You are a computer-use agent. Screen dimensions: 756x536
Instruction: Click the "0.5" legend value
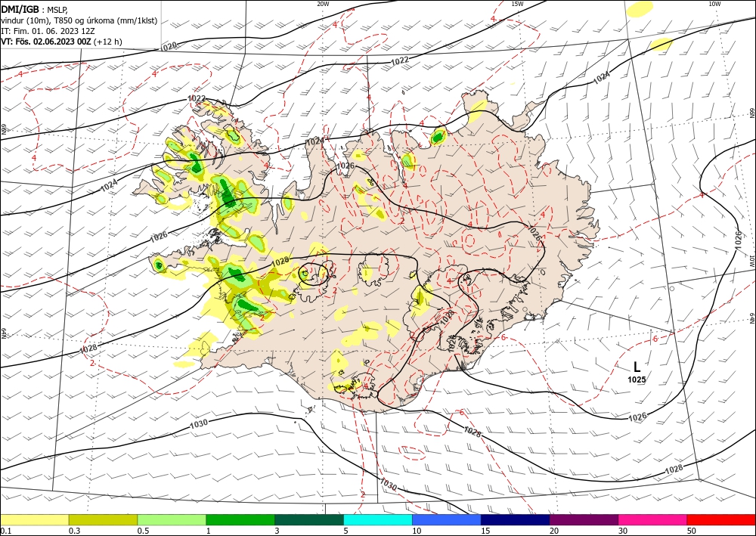tap(143, 531)
